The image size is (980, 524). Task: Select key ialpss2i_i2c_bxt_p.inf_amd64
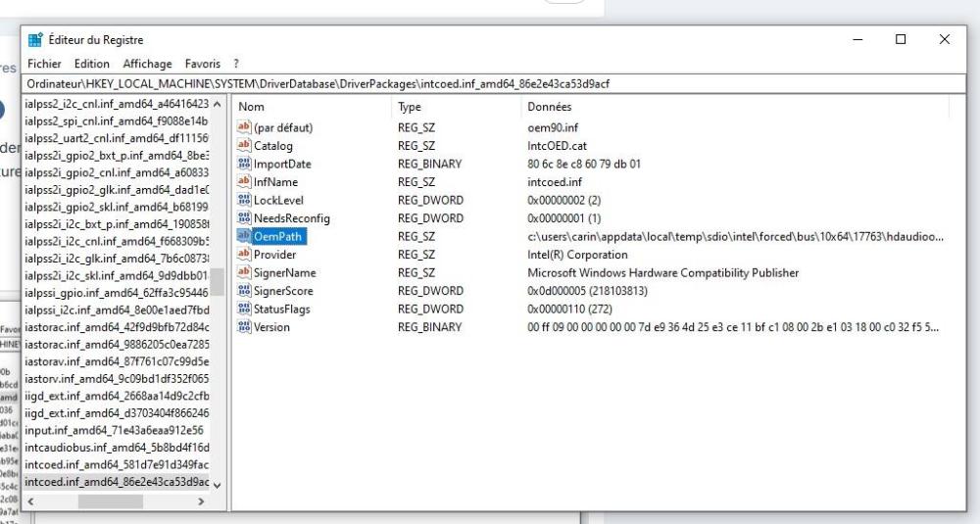coord(117,224)
